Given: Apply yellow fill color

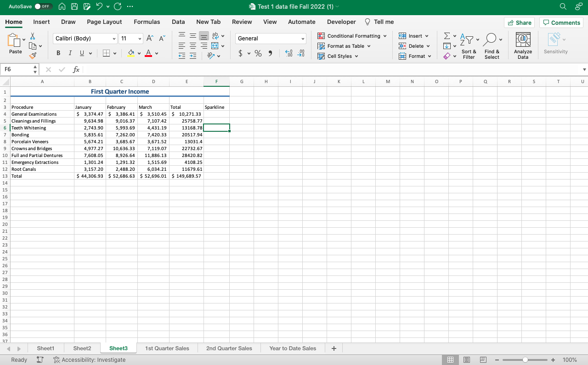Looking at the screenshot, I should (131, 53).
